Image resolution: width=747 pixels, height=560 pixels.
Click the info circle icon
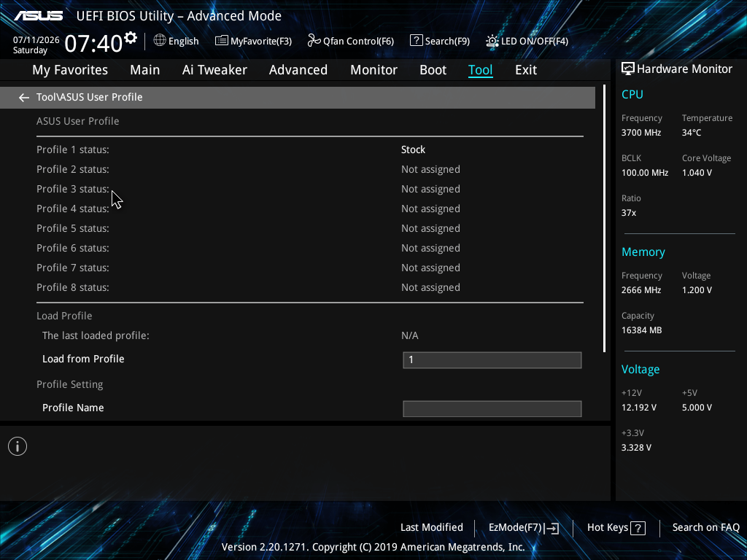18,446
